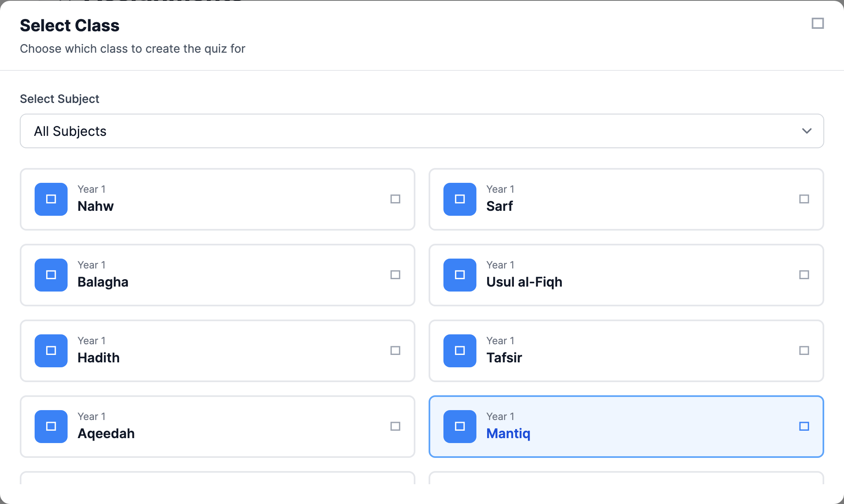Click the blue icon on the Nahw card
Viewport: 844px width, 504px height.
(x=51, y=199)
